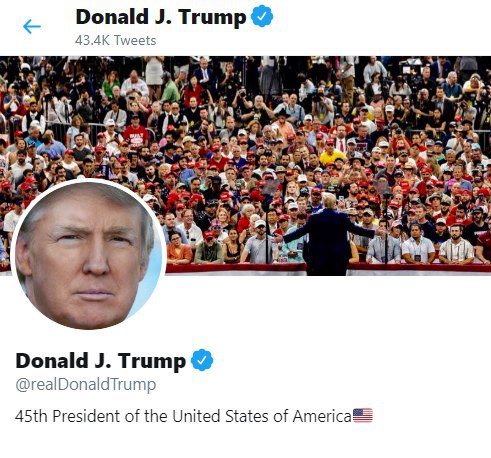Click the American flag emoji in bio
Image resolution: width=491 pixels, height=458 pixels.
(x=363, y=415)
